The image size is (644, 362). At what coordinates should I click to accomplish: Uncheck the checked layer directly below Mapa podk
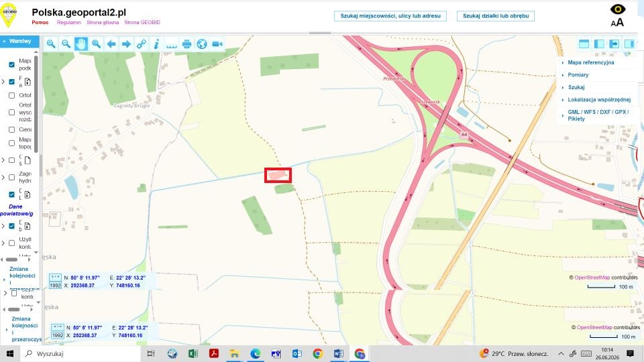pos(11,82)
